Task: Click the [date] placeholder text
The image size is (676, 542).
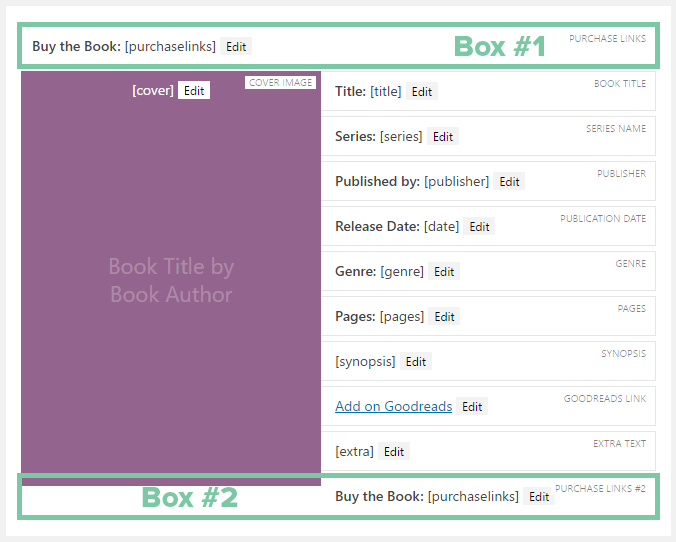Action: point(441,227)
